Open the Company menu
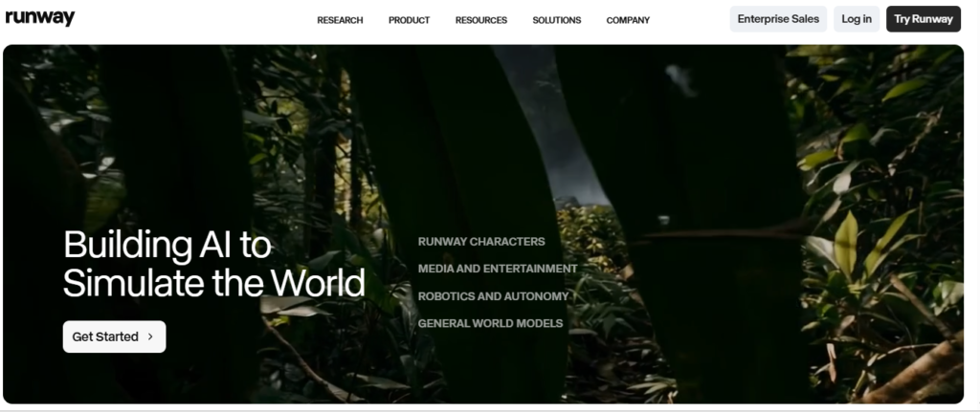This screenshot has height=412, width=980. 628,20
